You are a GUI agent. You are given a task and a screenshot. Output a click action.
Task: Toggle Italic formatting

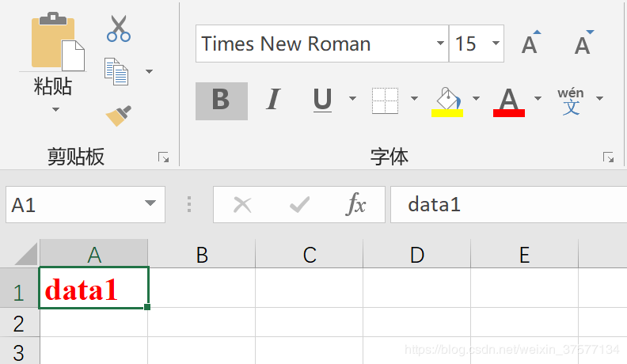[273, 100]
